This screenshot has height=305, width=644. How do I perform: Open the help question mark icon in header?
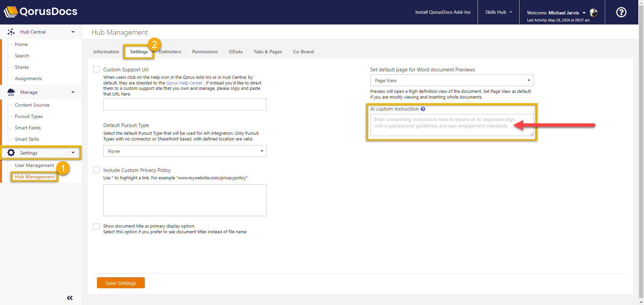point(621,12)
